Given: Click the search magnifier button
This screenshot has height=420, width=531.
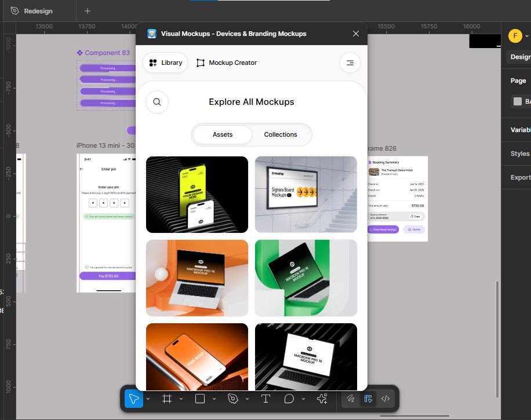Looking at the screenshot, I should click(157, 102).
